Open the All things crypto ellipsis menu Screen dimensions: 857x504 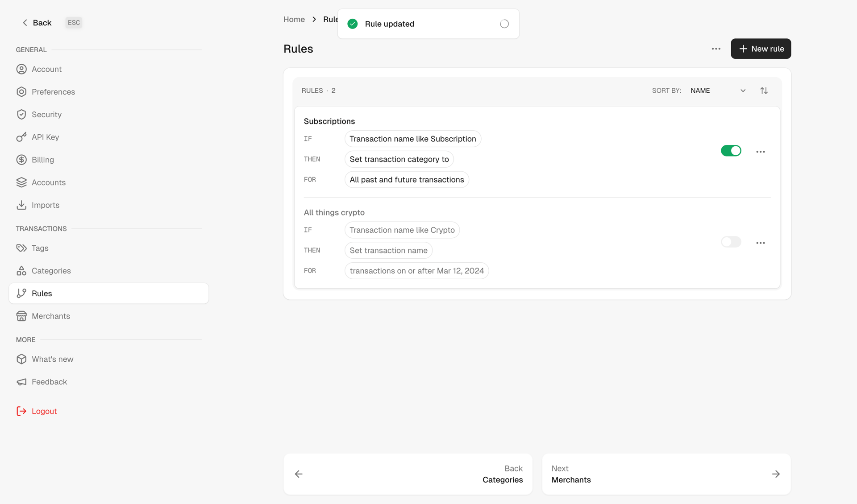click(761, 243)
